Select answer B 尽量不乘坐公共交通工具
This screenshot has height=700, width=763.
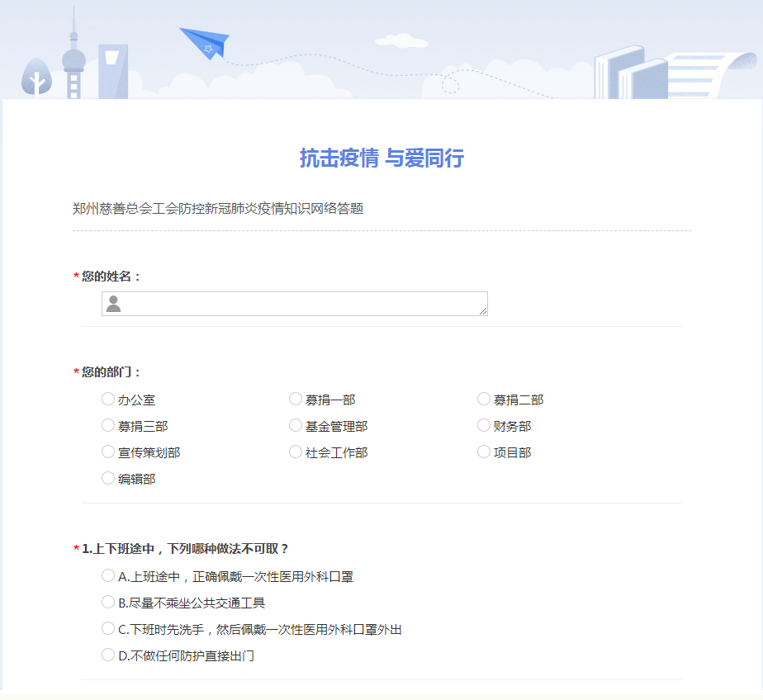[x=108, y=603]
